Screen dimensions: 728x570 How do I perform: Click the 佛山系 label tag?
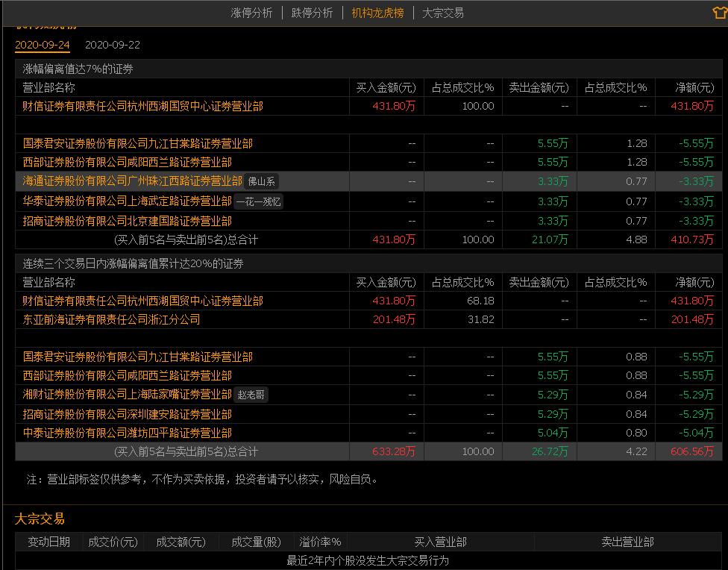click(263, 181)
